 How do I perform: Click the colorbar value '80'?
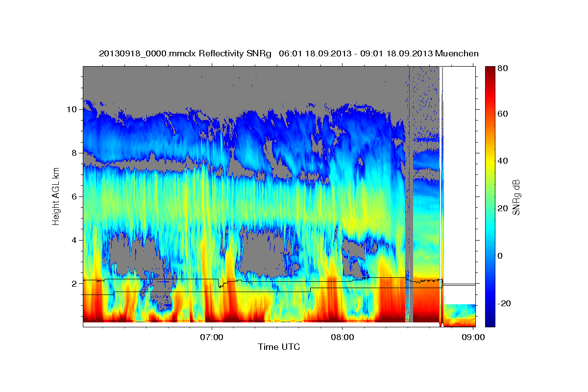[x=502, y=69]
